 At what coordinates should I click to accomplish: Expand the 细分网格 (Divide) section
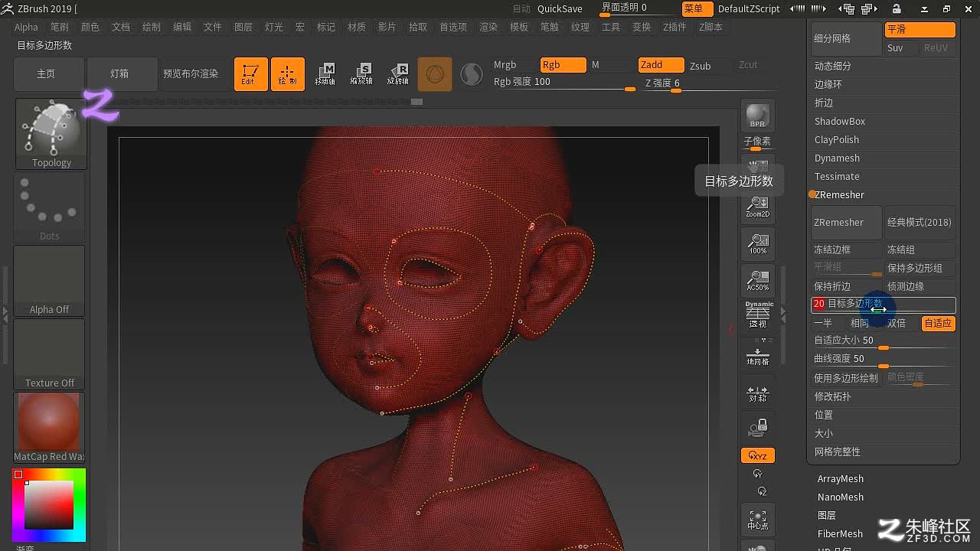tap(846, 38)
